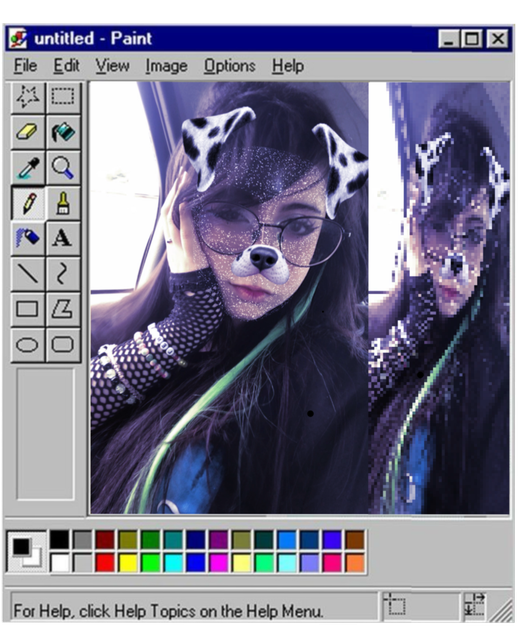Choose the magenta color swatch
This screenshot has width=518, height=640.
tap(218, 562)
